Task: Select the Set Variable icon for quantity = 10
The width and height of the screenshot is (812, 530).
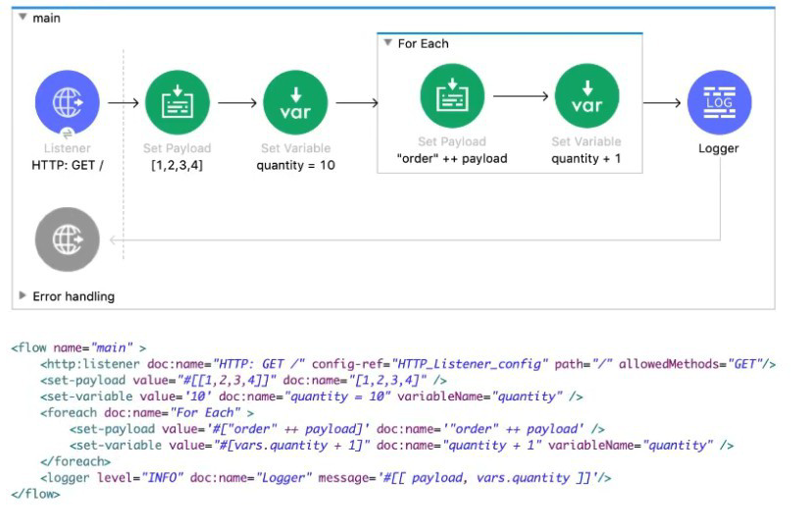Action: [295, 102]
